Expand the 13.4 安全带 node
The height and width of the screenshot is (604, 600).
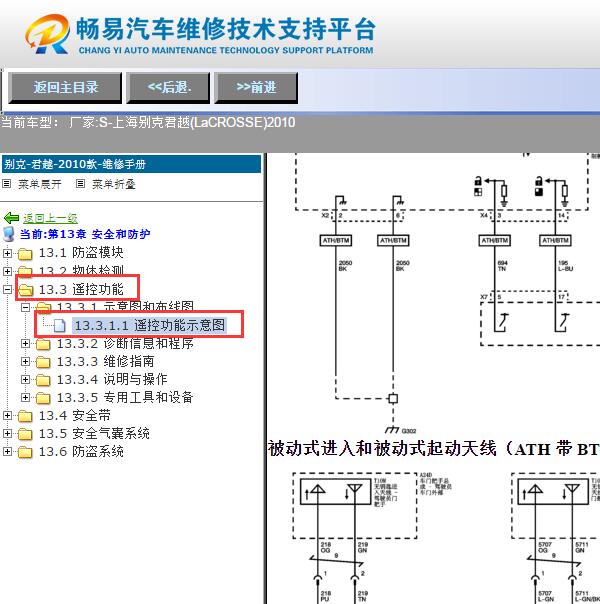click(7, 415)
